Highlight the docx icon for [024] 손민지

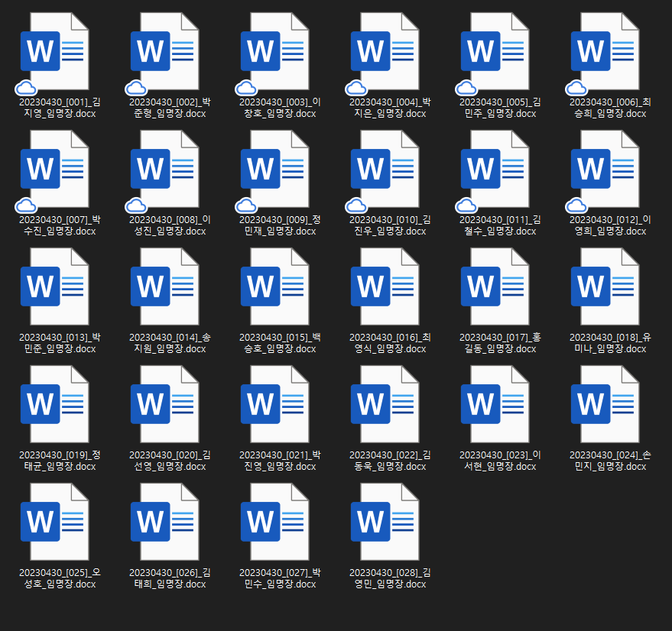coord(605,404)
